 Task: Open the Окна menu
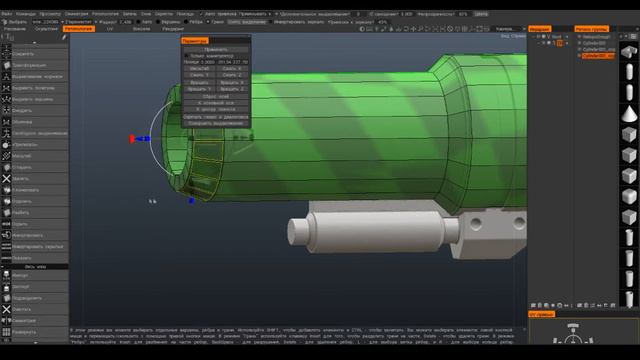coord(146,14)
